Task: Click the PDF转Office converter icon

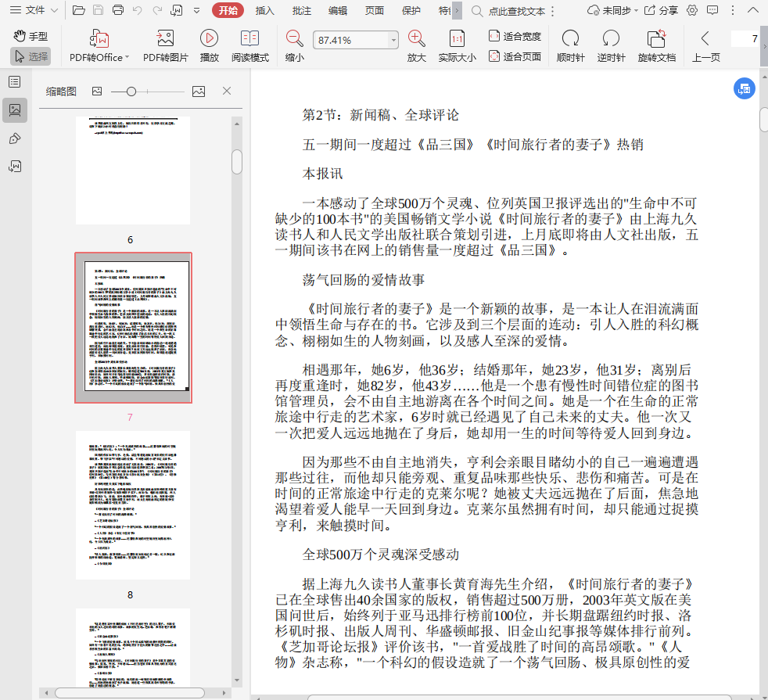Action: point(99,38)
